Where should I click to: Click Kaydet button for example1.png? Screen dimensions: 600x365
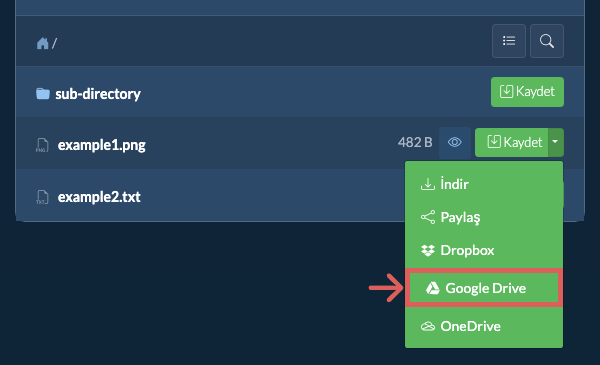coord(512,142)
